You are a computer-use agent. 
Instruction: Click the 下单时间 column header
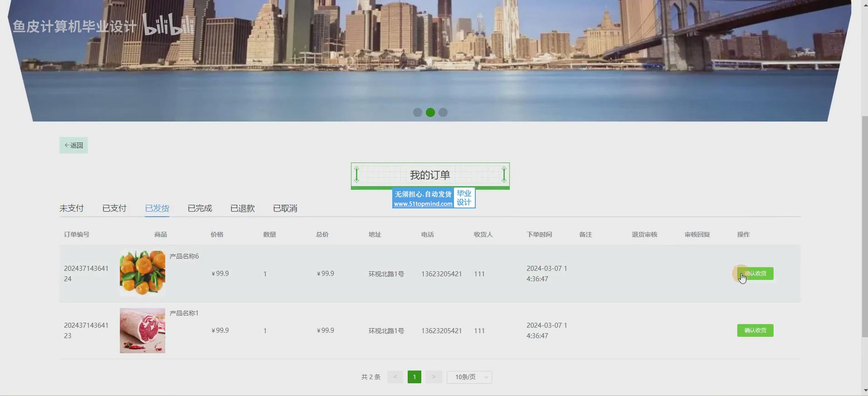[539, 234]
